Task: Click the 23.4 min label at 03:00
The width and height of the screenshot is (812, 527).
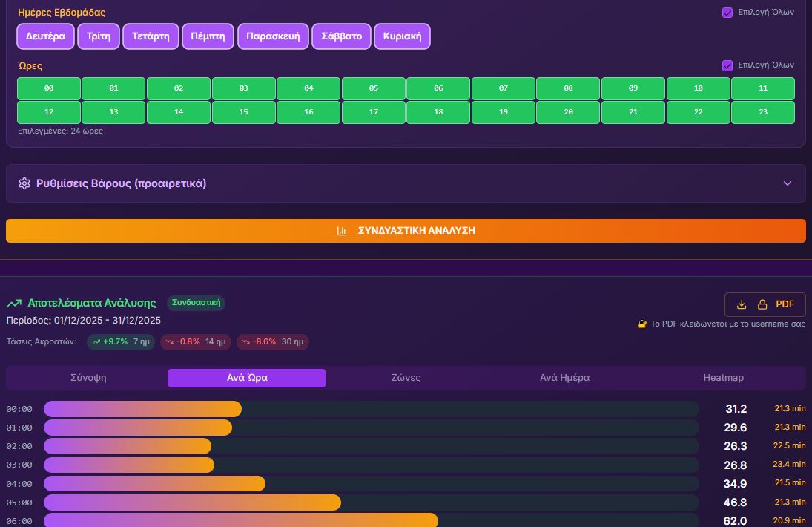Action: (789, 465)
